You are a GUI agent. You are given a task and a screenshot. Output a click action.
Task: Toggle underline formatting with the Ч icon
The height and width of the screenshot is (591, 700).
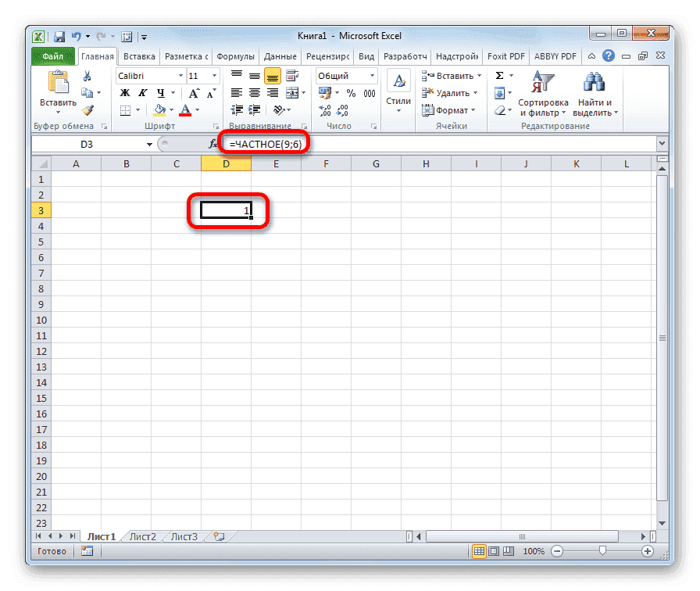click(159, 92)
